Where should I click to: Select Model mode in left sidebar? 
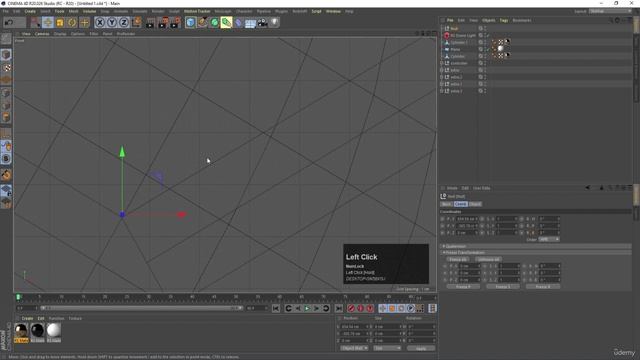[6, 55]
